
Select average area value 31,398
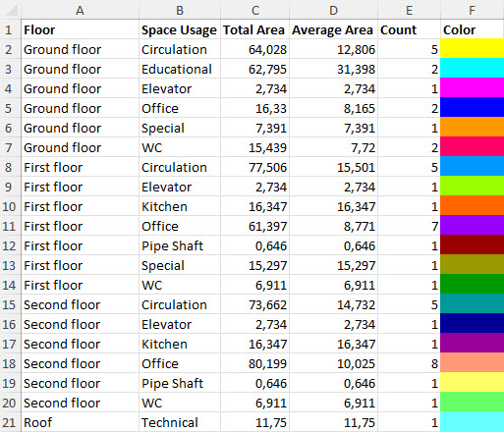coord(333,69)
